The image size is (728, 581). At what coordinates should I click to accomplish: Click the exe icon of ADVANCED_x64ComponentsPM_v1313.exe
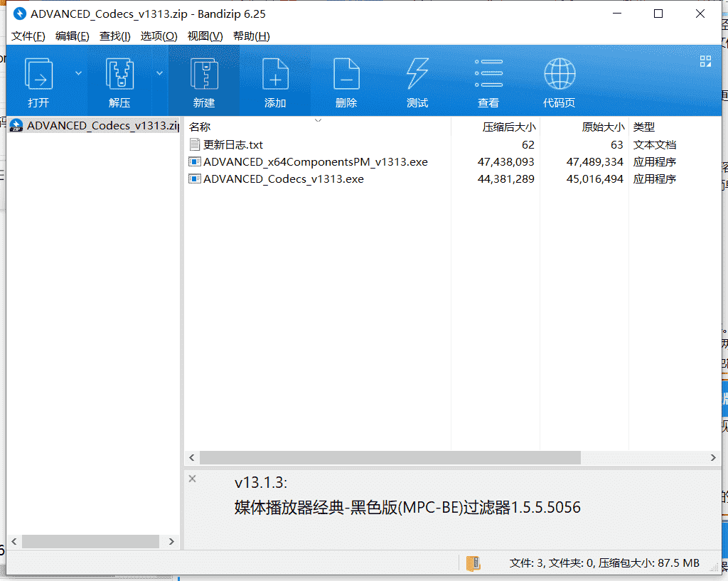(x=195, y=161)
